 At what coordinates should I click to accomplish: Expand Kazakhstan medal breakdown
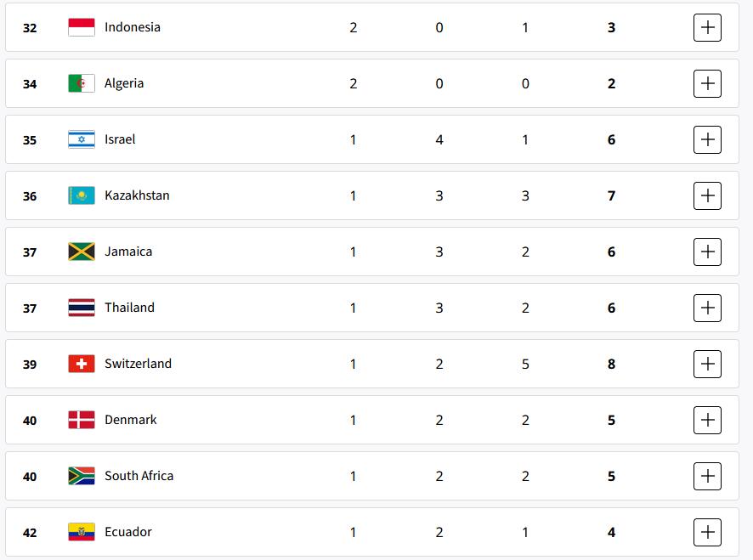click(x=707, y=195)
